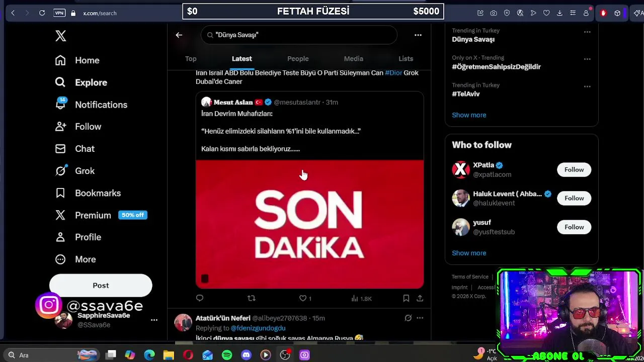
Task: Toggle the browser VPN badge
Action: click(x=59, y=13)
